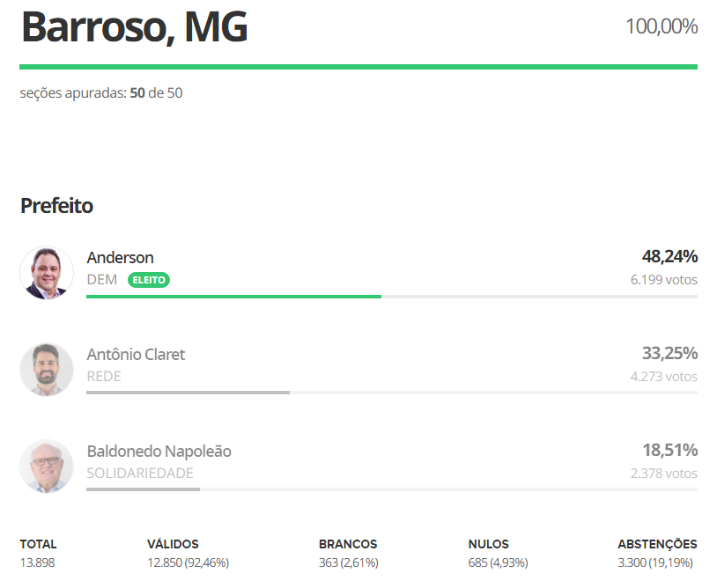Open the Baldonedo Napoleão candidate name
The height and width of the screenshot is (588, 717).
coord(159,451)
